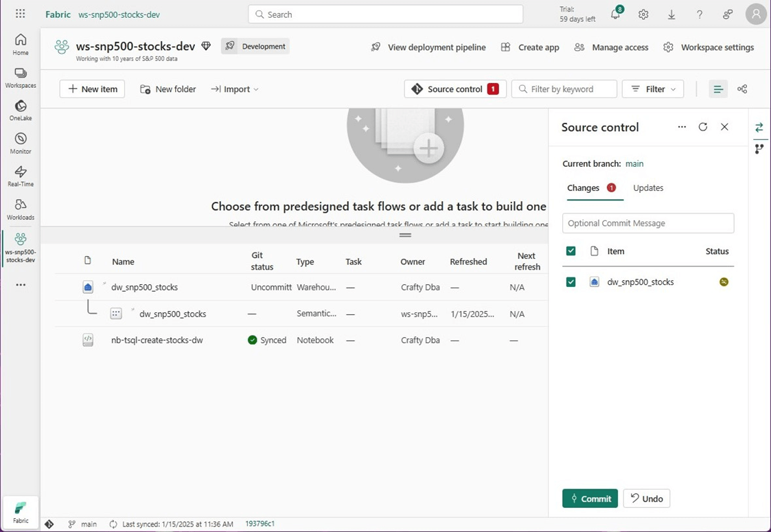Refresh the Source control panel
771x532 pixels.
702,127
